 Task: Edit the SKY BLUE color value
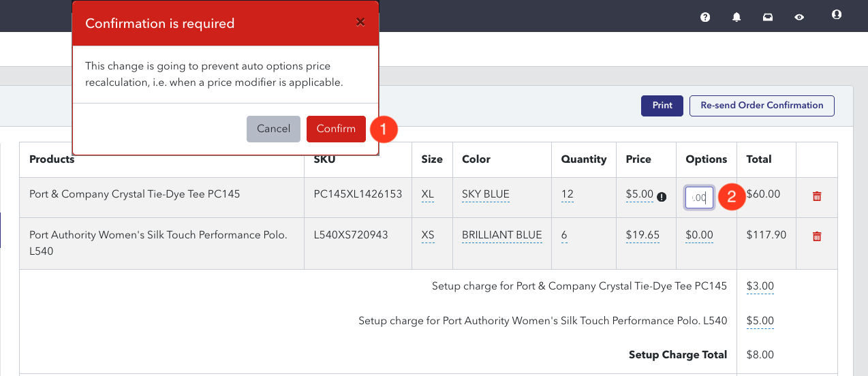coord(486,195)
